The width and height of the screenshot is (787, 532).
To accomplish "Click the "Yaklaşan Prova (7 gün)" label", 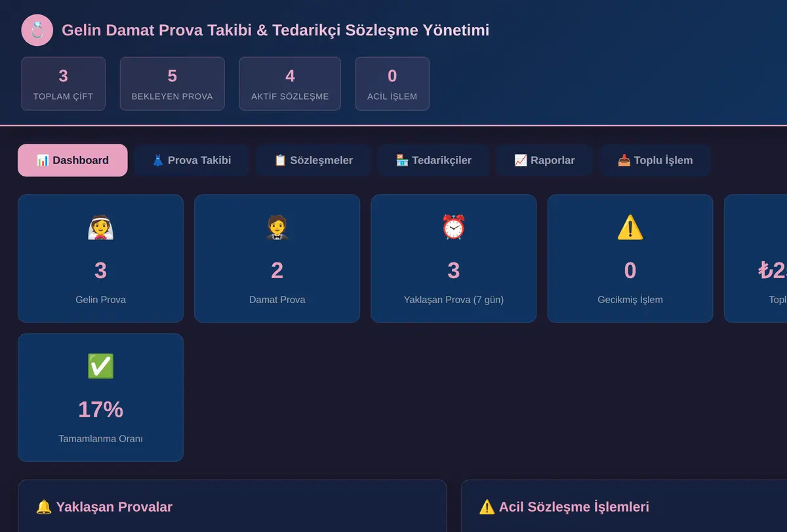I will [453, 300].
